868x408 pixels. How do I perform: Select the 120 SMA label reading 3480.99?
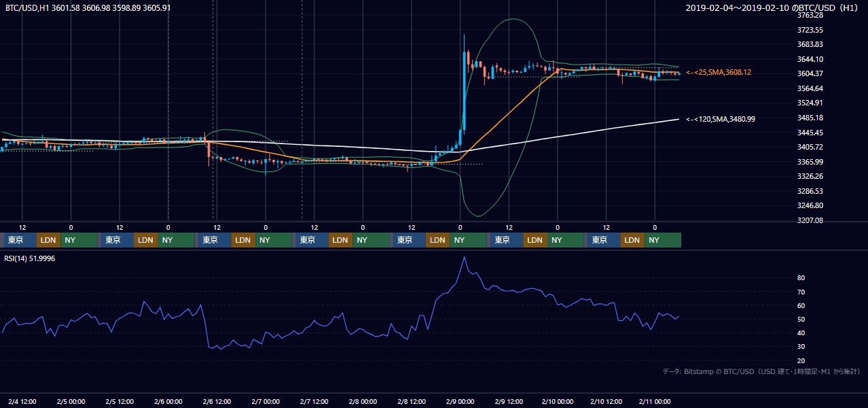click(721, 119)
